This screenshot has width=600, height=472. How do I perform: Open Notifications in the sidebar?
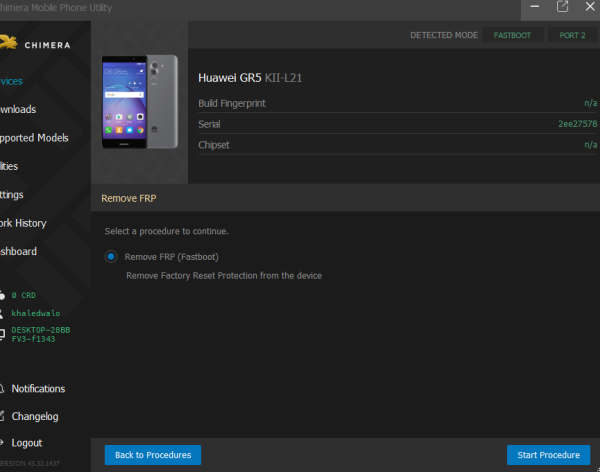tap(38, 389)
